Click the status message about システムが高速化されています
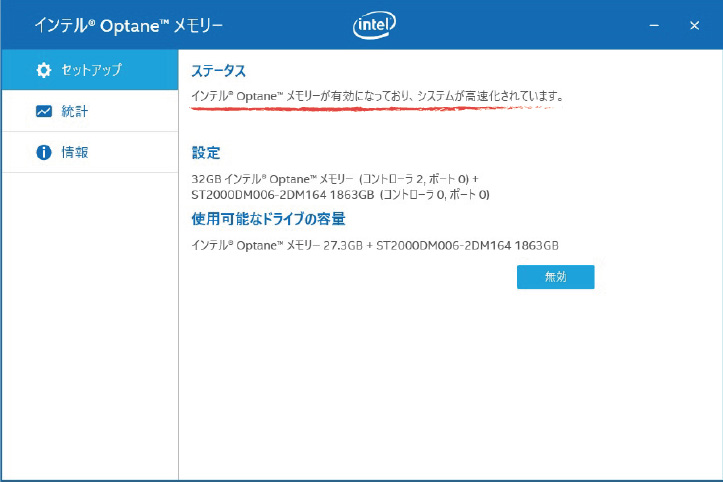 click(x=377, y=96)
